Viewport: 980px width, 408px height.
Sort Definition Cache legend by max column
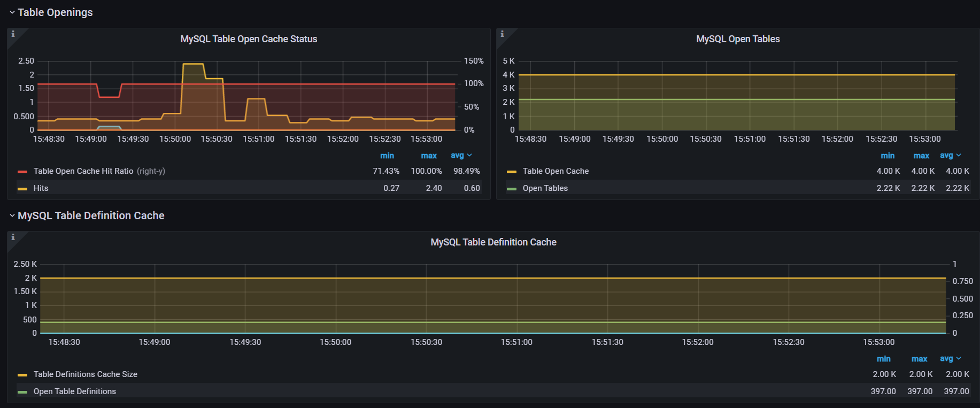919,359
